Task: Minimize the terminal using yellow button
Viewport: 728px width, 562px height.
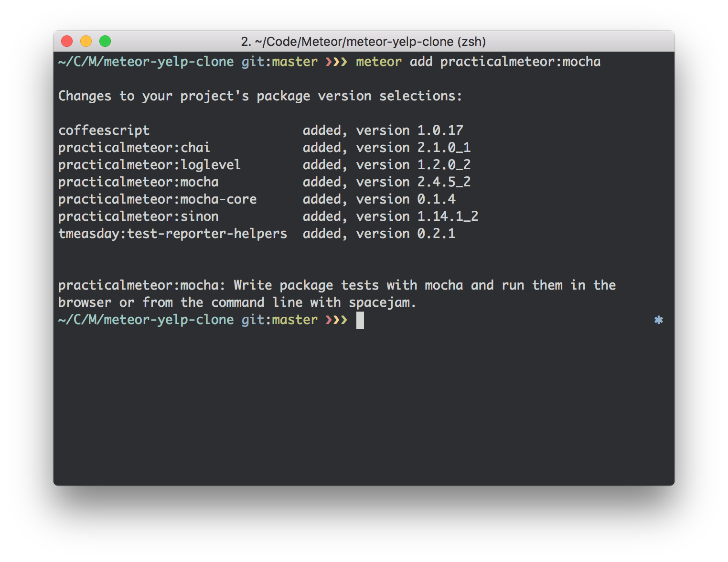Action: pyautogui.click(x=86, y=42)
